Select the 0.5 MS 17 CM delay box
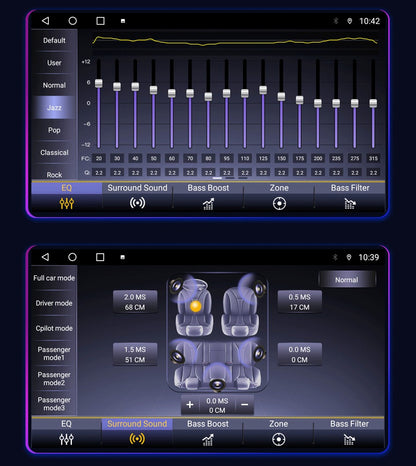The width and height of the screenshot is (416, 466). click(x=300, y=302)
